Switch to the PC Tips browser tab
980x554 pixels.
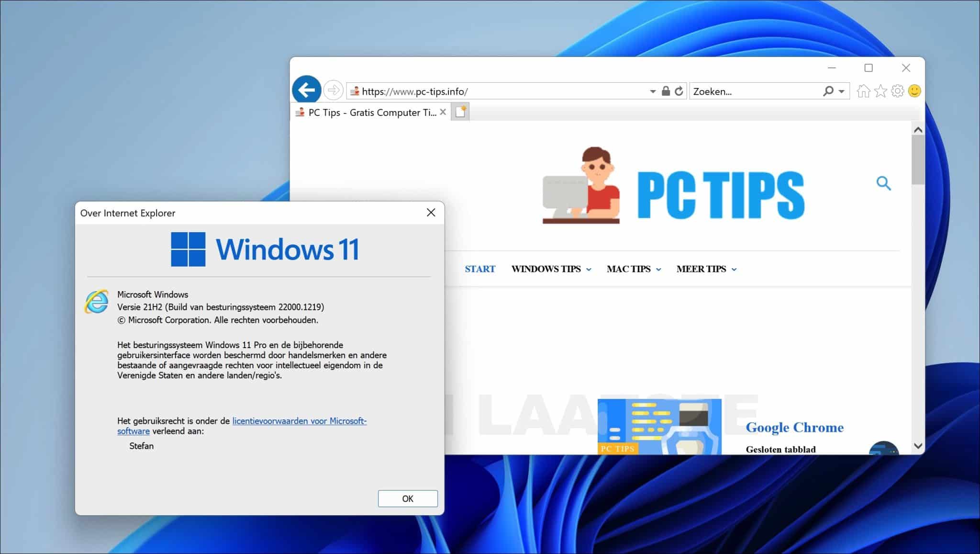[x=371, y=112]
